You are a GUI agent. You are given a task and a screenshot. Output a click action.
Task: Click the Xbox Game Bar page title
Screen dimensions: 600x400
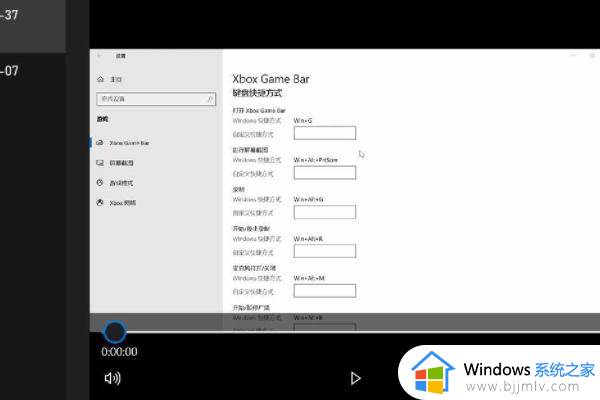[x=271, y=79]
